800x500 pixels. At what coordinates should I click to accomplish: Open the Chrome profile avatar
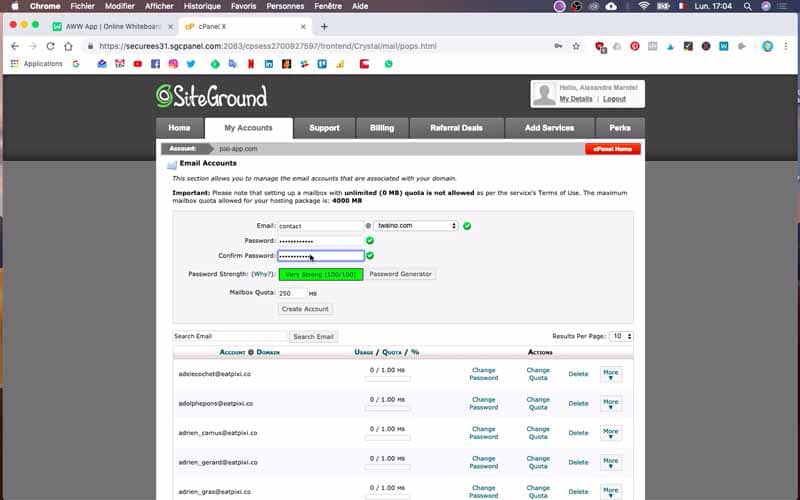tap(767, 46)
